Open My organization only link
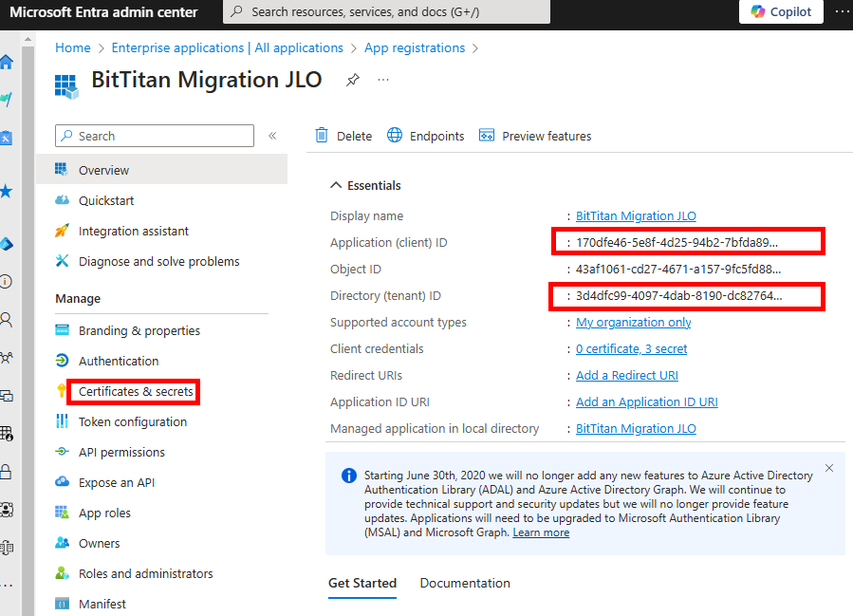This screenshot has height=616, width=853. [x=633, y=322]
